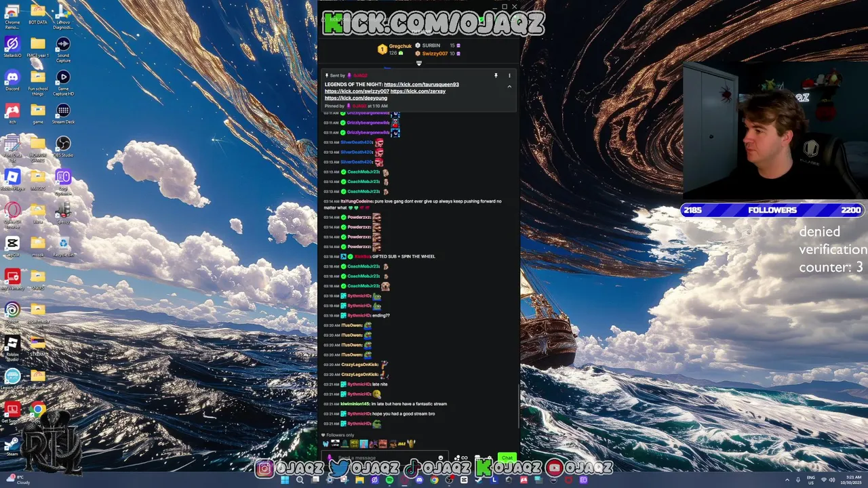The width and height of the screenshot is (868, 488).
Task: Open Discord from the taskbar
Action: [x=419, y=480]
